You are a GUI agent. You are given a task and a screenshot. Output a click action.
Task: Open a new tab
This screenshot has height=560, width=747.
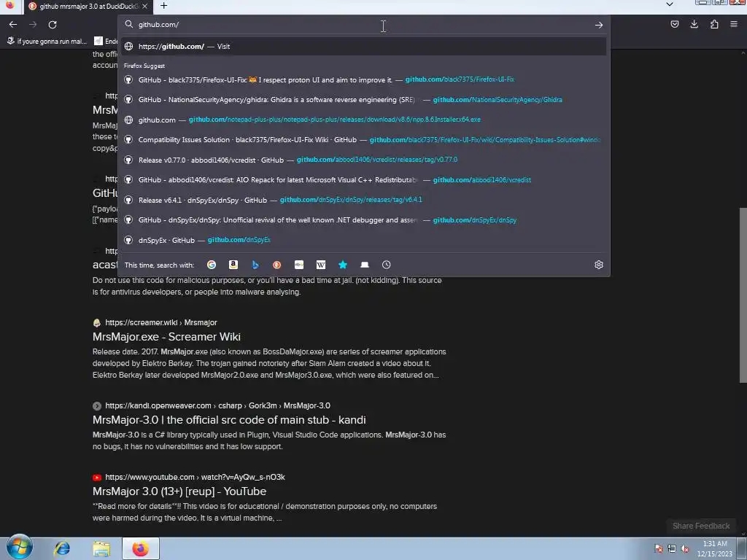(x=163, y=6)
